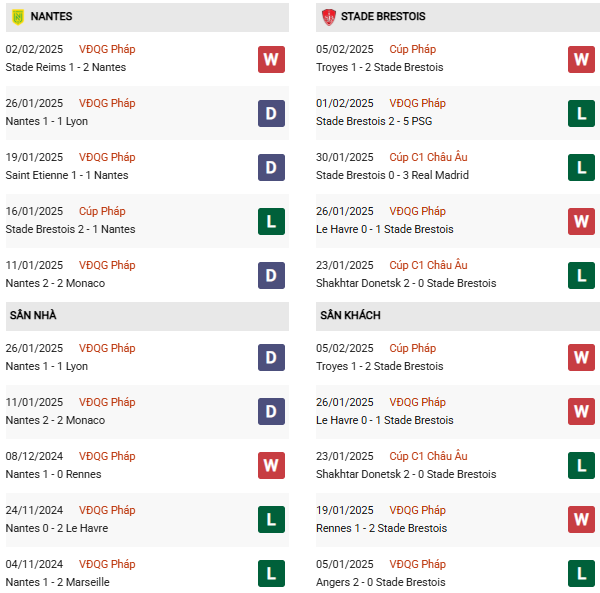Click W badge for Nantes 1-0 Rennes
The image size is (600, 593).
[271, 466]
